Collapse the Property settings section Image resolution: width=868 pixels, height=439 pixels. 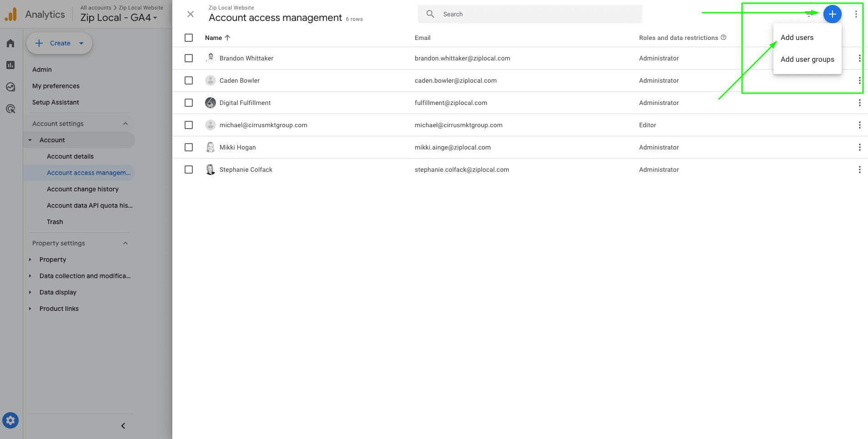tap(125, 243)
